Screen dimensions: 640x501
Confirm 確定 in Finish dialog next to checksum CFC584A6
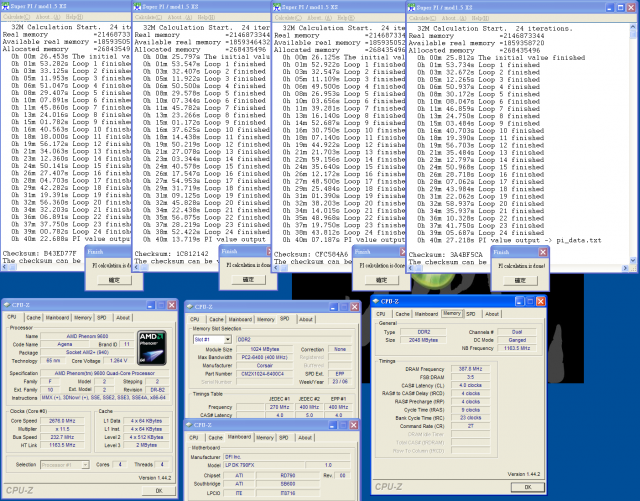[x=381, y=280]
